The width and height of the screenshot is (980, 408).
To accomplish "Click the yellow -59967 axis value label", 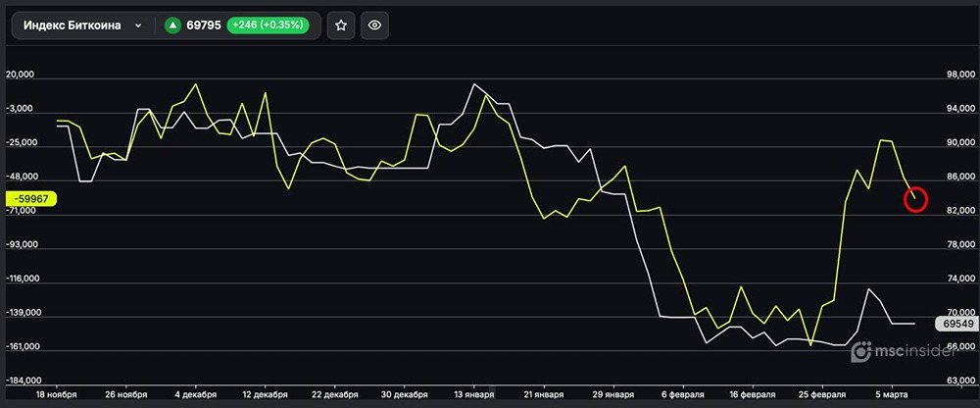I will tap(32, 198).
